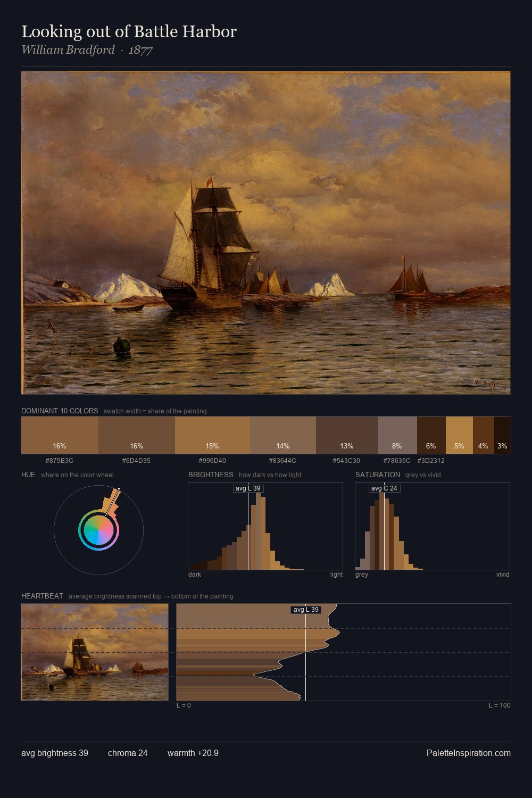The width and height of the screenshot is (532, 798).
Task: Click the title 'Looking out of Battle Harbor'
Action: [x=129, y=32]
